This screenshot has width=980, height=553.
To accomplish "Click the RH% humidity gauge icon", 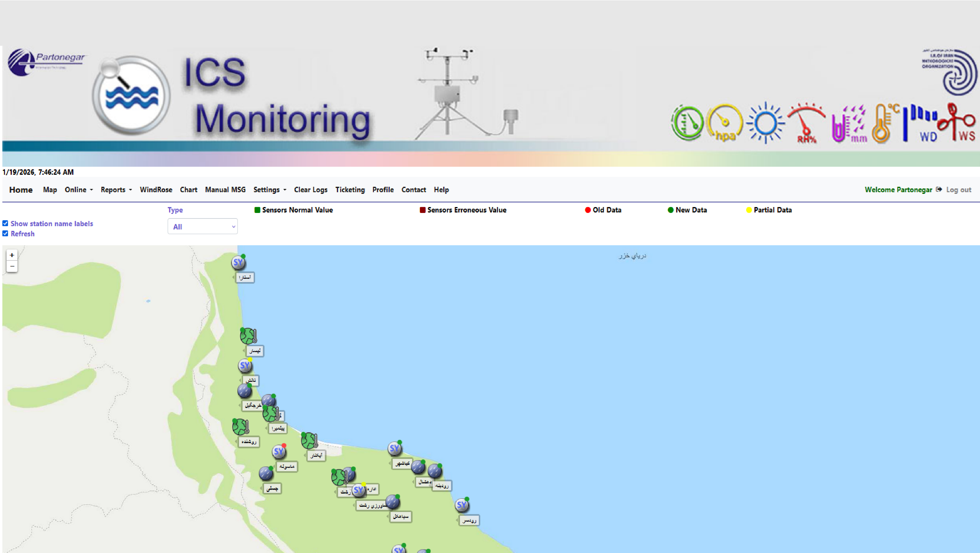I will click(806, 124).
